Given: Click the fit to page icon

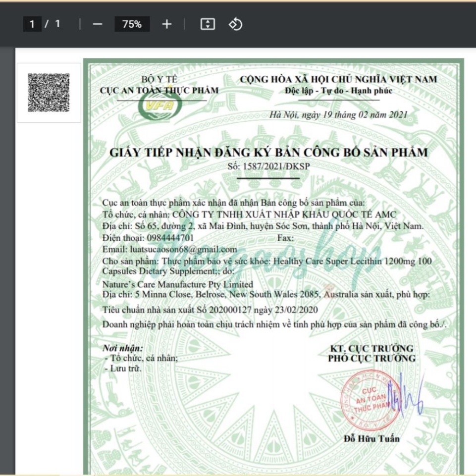Looking at the screenshot, I should click(208, 24).
